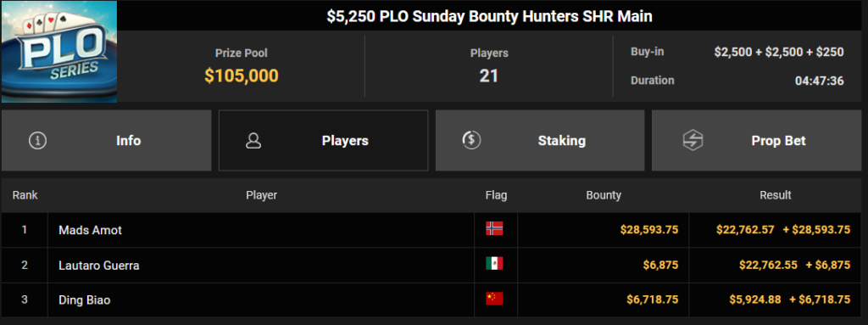Click the Players person silhouette icon
This screenshot has height=325, width=868.
pyautogui.click(x=253, y=141)
